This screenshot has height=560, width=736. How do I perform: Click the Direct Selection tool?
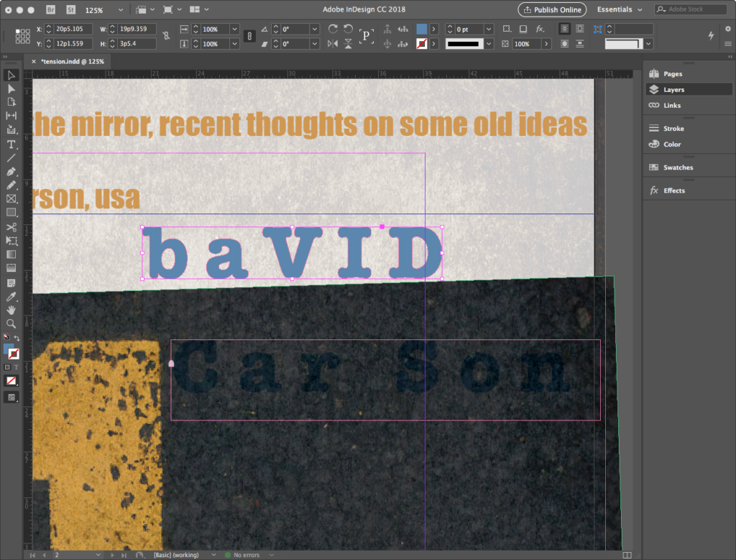tap(11, 88)
